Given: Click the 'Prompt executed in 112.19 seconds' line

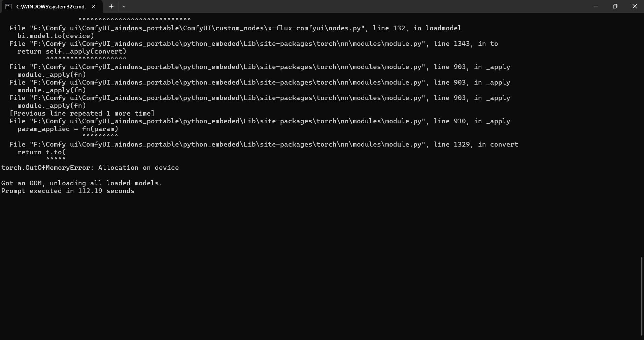Looking at the screenshot, I should tap(68, 191).
